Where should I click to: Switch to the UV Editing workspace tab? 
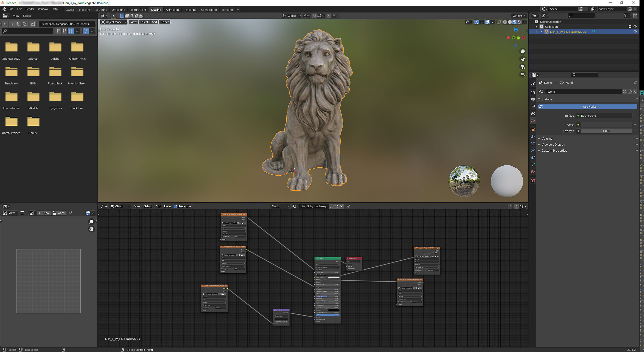[x=118, y=10]
